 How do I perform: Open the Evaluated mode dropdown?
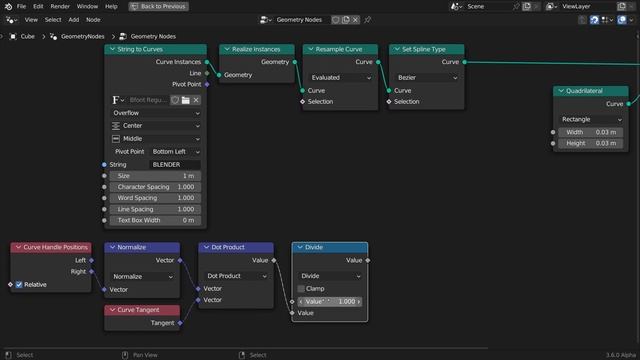point(341,78)
